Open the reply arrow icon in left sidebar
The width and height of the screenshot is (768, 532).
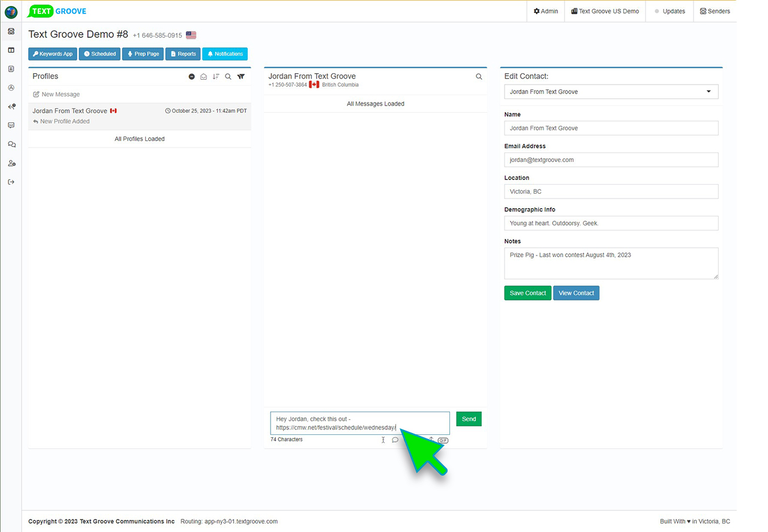11,107
